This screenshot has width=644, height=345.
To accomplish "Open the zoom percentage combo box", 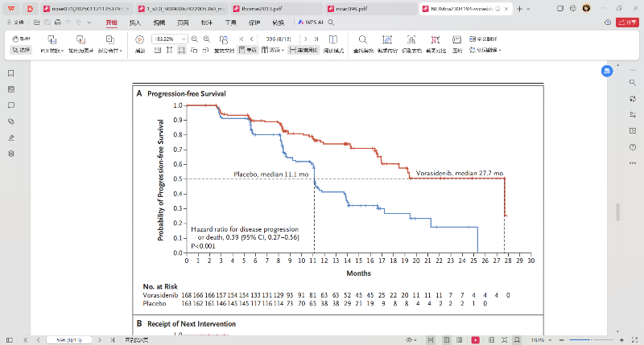I will tap(170, 39).
